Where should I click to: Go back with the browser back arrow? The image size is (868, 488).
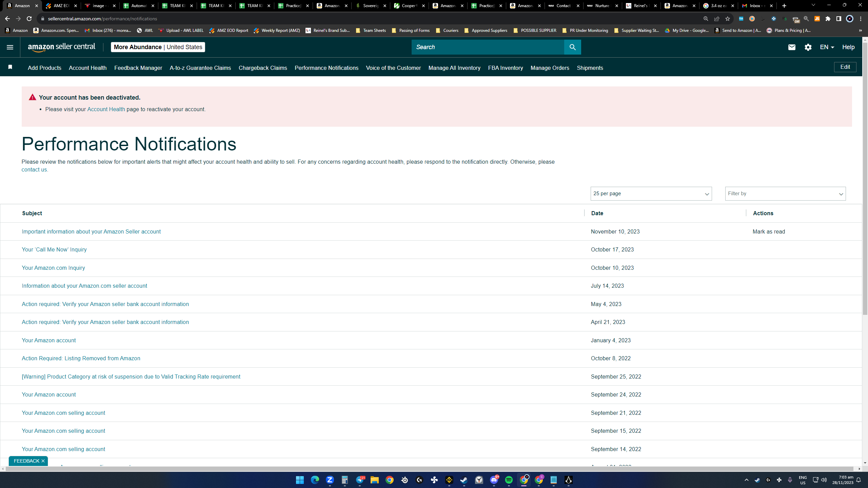(7, 19)
